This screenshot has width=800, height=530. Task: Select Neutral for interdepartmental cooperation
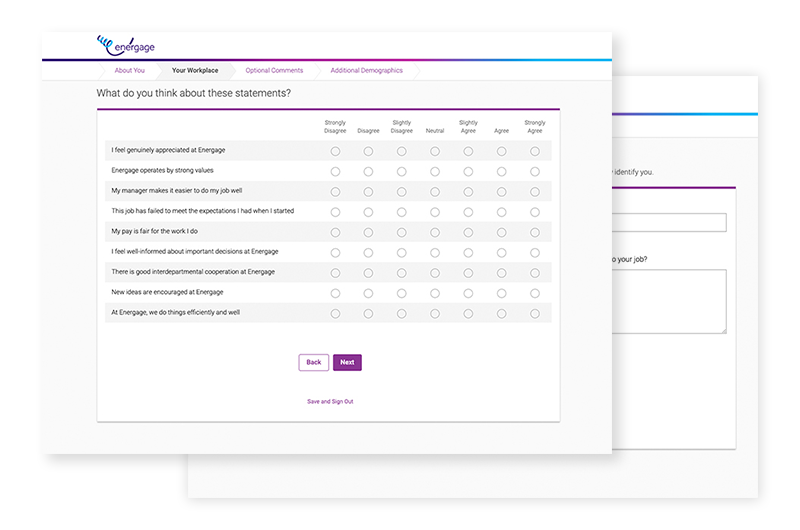(x=435, y=273)
